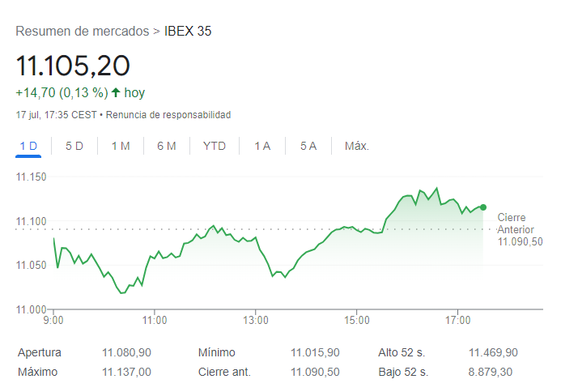
Task: Switch to the 1 A yearly tab
Action: (x=262, y=146)
